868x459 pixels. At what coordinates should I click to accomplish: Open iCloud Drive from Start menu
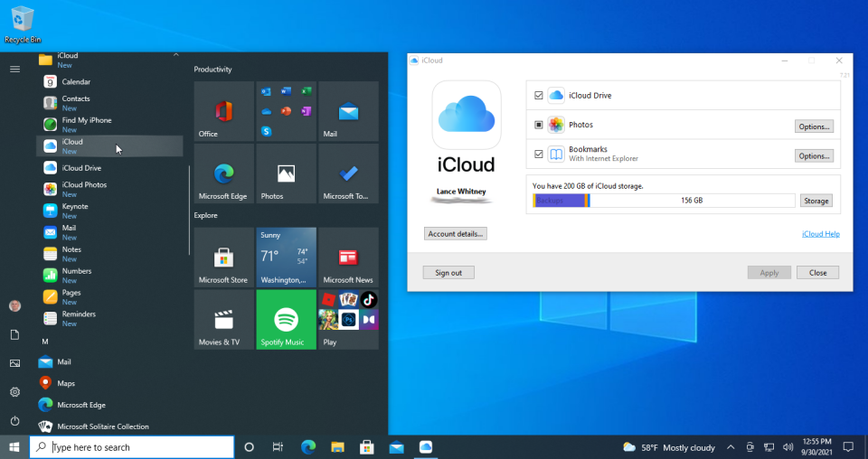pos(109,167)
